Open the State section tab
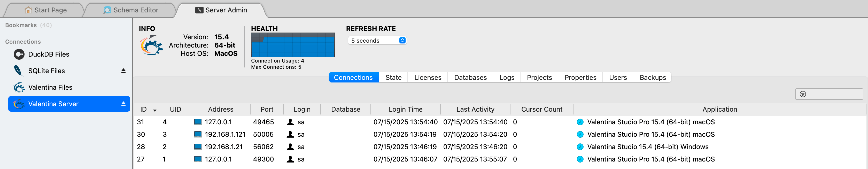868x169 pixels. point(393,78)
